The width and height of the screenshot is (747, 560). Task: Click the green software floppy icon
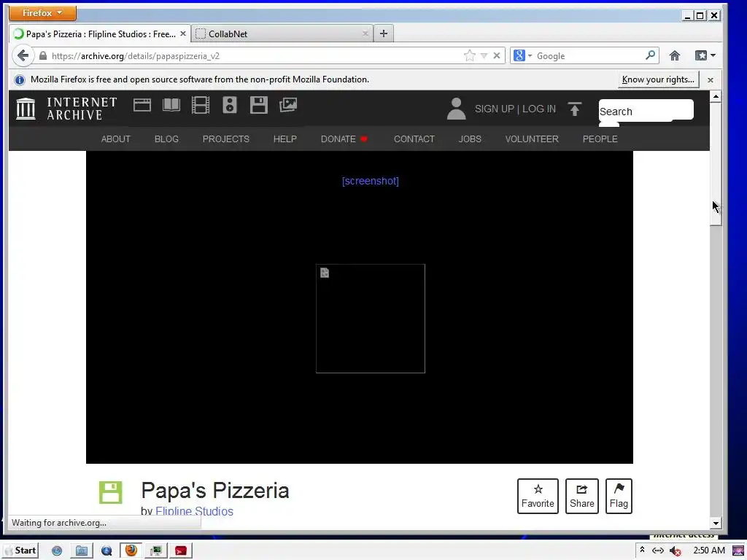coord(111,492)
